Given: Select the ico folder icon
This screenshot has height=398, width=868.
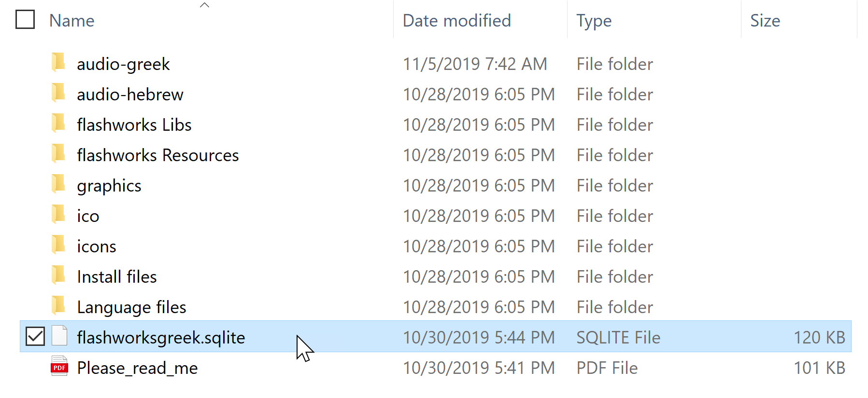Looking at the screenshot, I should pos(58,215).
